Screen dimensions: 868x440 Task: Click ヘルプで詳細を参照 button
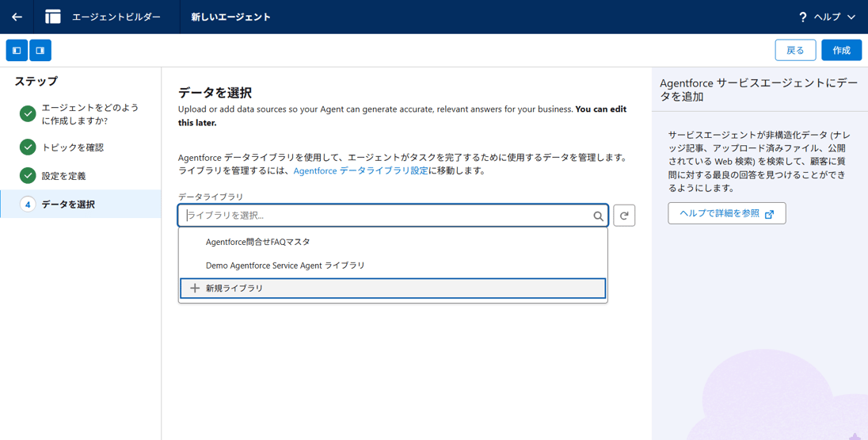pos(727,213)
